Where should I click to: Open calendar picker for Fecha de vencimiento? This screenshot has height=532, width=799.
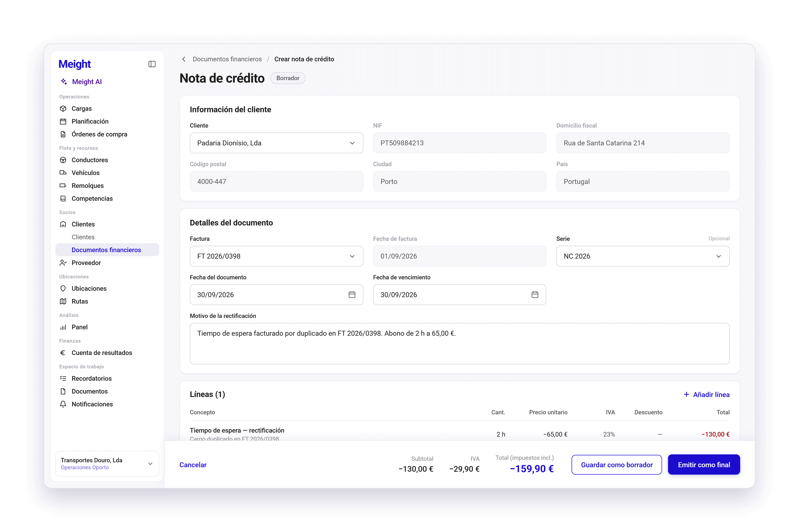click(535, 294)
